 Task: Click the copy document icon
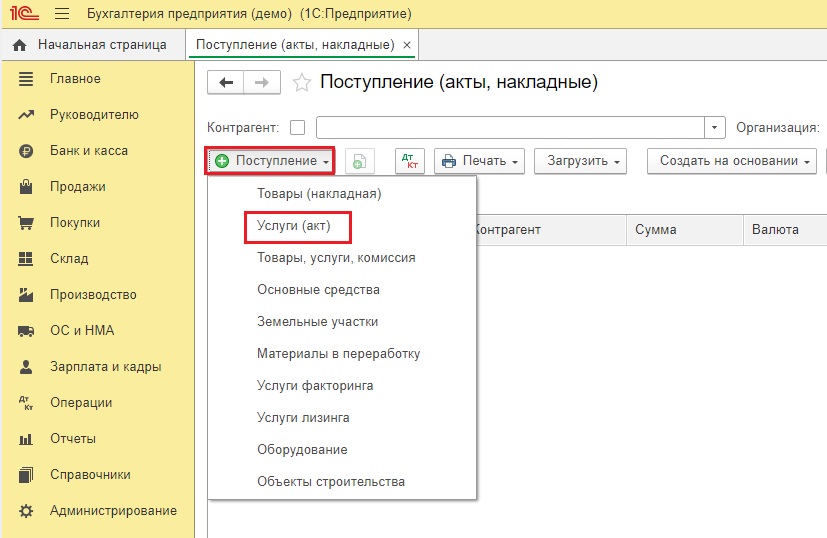pyautogui.click(x=360, y=161)
